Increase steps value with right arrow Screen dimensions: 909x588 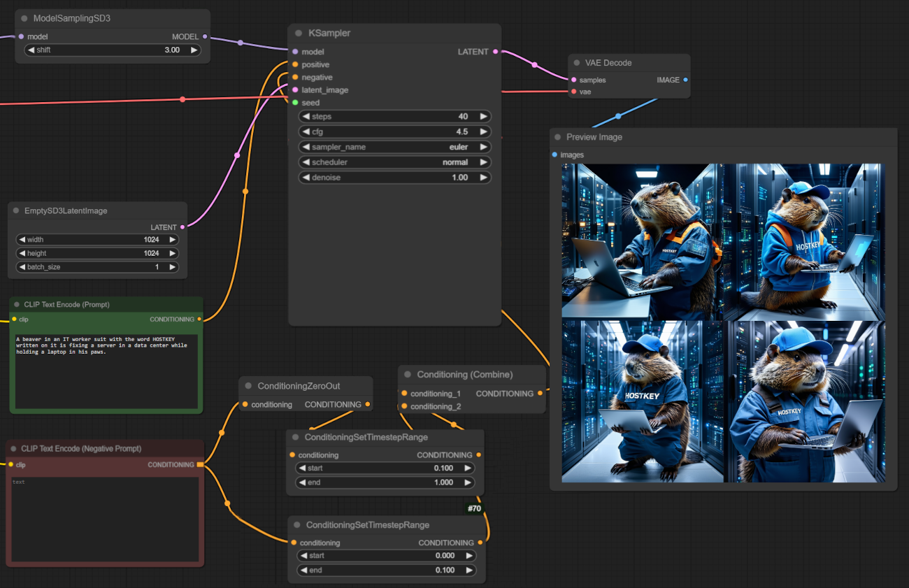pos(483,117)
